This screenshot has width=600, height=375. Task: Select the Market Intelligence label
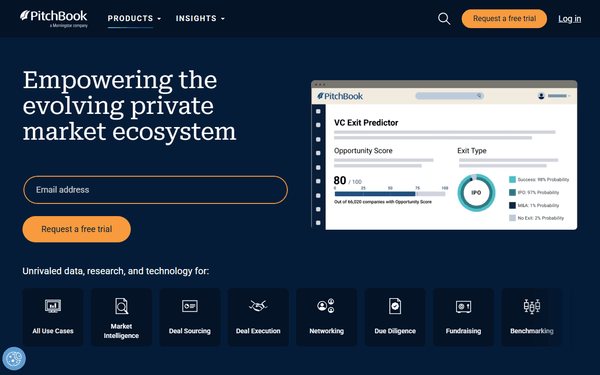point(121,331)
